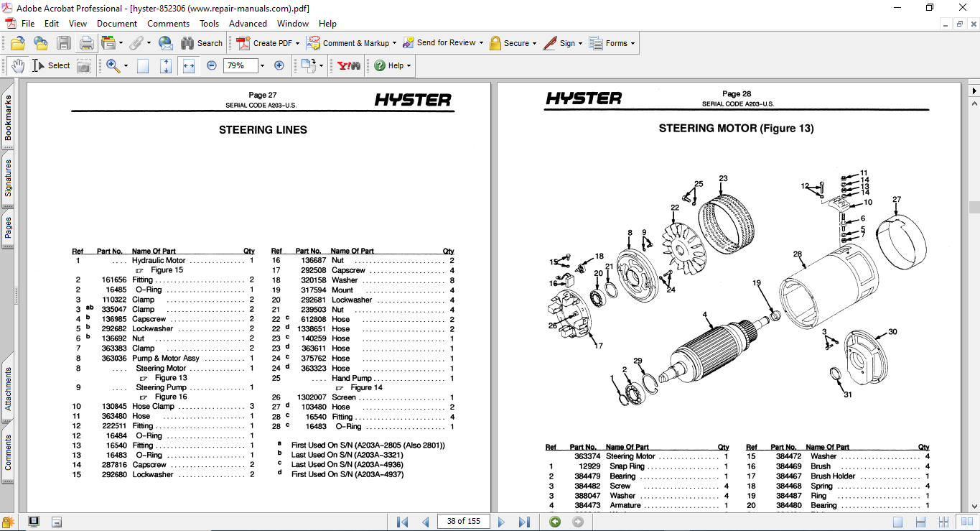The width and height of the screenshot is (980, 531).
Task: Open the Document menu
Action: [117, 24]
